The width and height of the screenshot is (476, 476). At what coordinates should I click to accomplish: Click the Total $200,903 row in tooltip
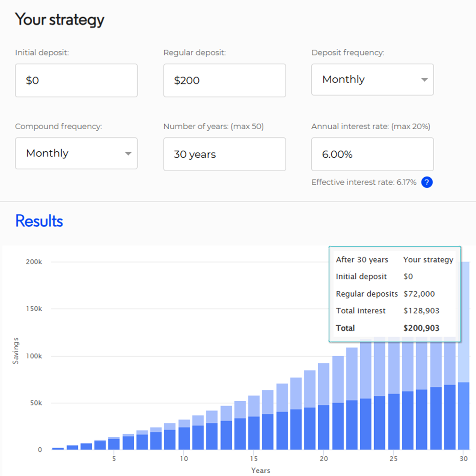pyautogui.click(x=387, y=328)
